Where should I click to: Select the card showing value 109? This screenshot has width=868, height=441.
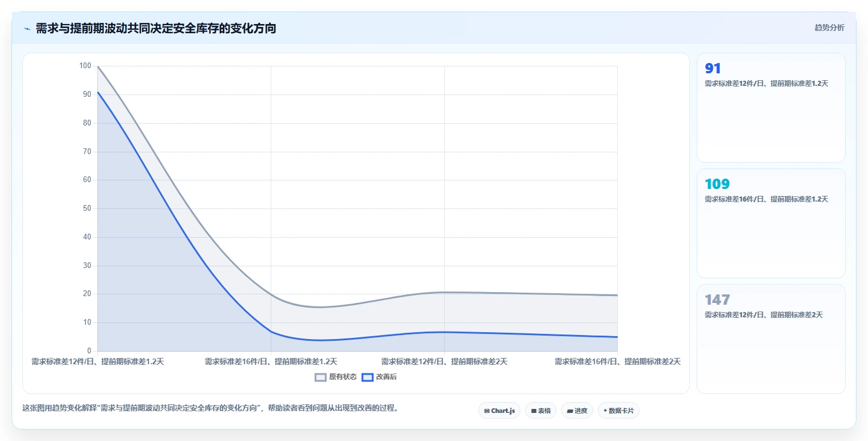[x=771, y=223]
